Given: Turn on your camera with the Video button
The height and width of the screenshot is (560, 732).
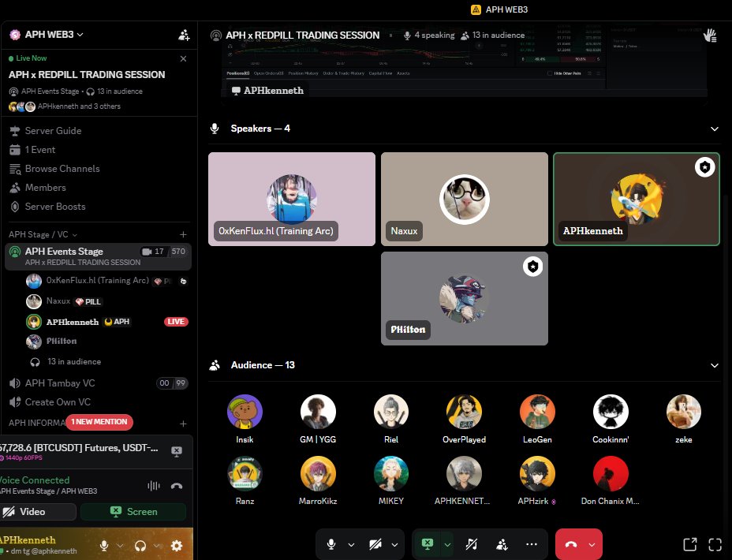Looking at the screenshot, I should tap(38, 511).
